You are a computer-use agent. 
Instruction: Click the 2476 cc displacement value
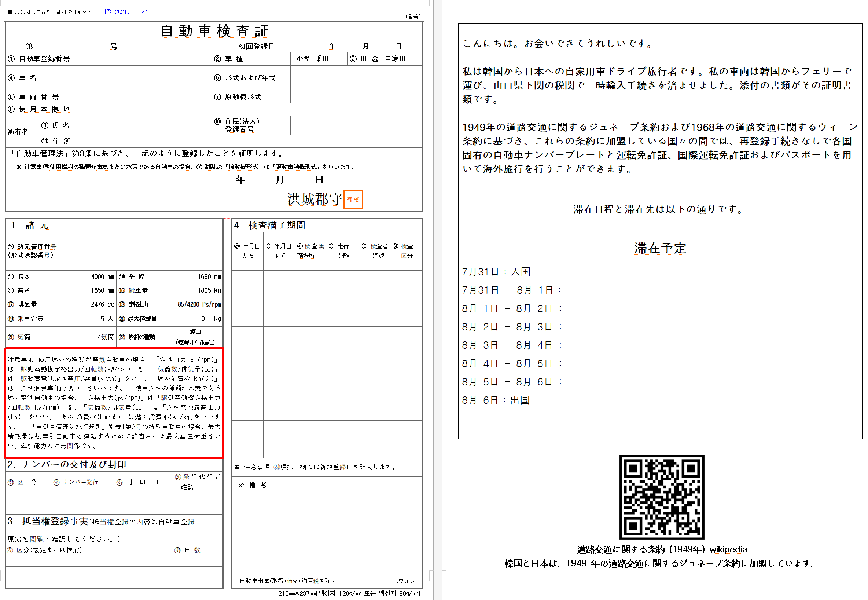point(102,304)
